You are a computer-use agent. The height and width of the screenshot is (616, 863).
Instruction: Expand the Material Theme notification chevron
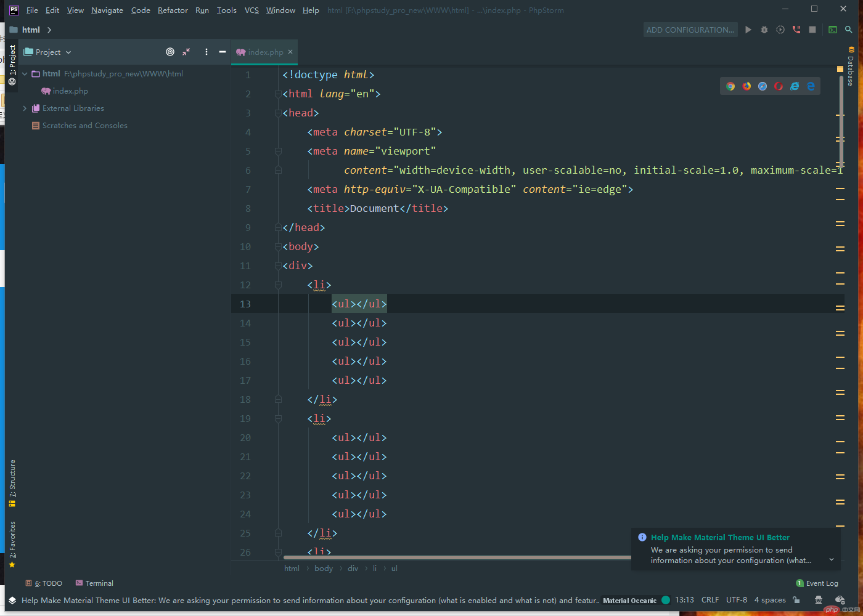pyautogui.click(x=832, y=560)
